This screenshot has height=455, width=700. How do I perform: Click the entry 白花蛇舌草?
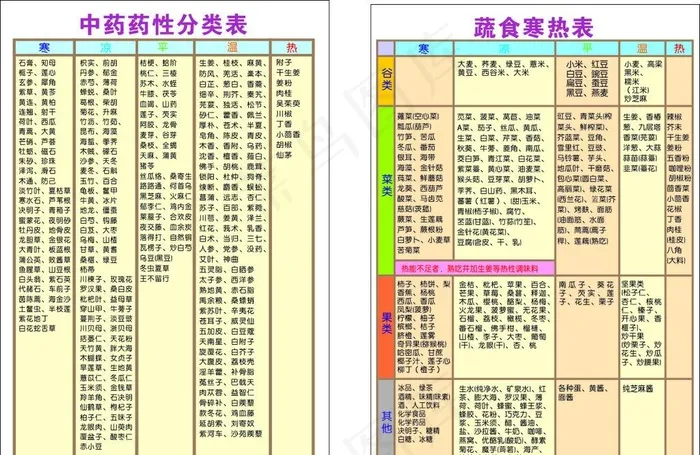pos(37,329)
